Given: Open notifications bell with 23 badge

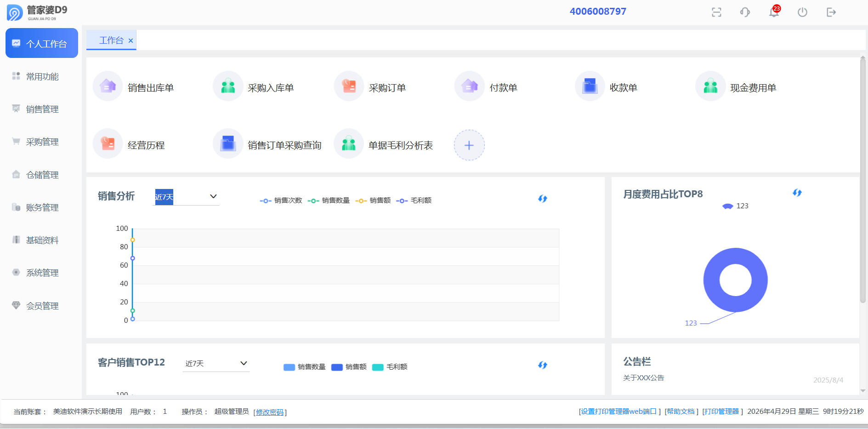Looking at the screenshot, I should [774, 11].
